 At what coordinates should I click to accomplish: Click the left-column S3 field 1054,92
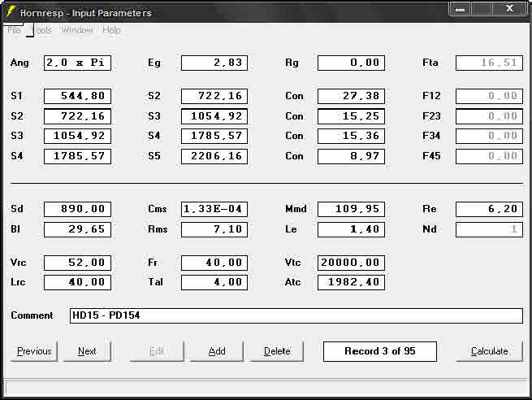click(77, 136)
